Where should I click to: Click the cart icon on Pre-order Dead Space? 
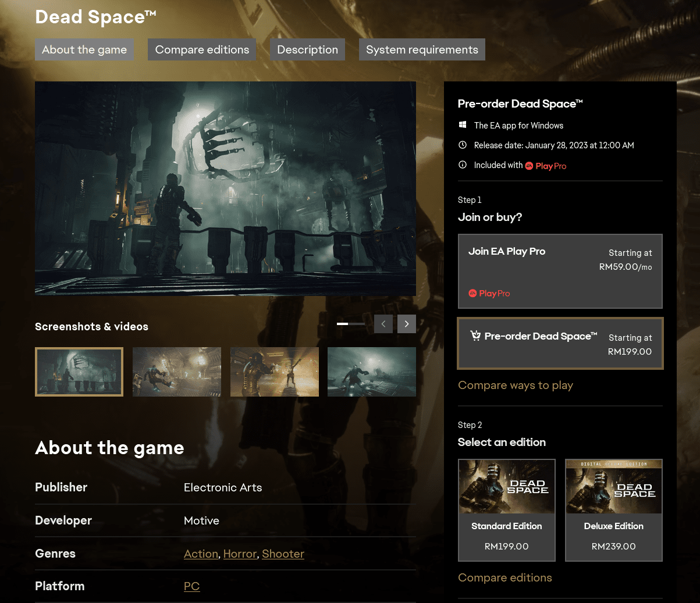coord(475,336)
